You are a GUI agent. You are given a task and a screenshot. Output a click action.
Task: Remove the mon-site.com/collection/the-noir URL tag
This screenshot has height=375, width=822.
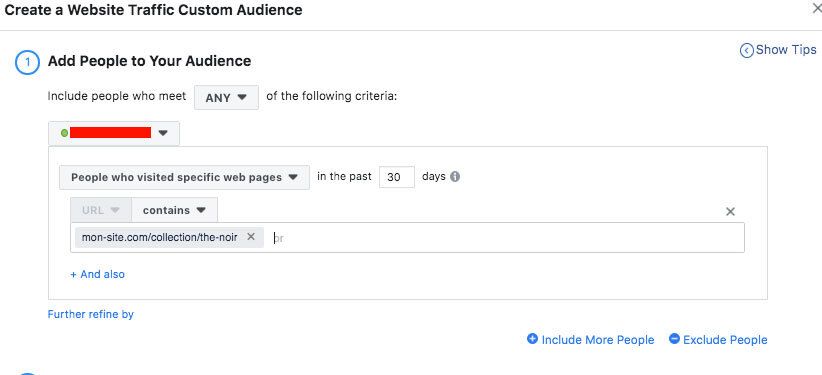coord(251,237)
